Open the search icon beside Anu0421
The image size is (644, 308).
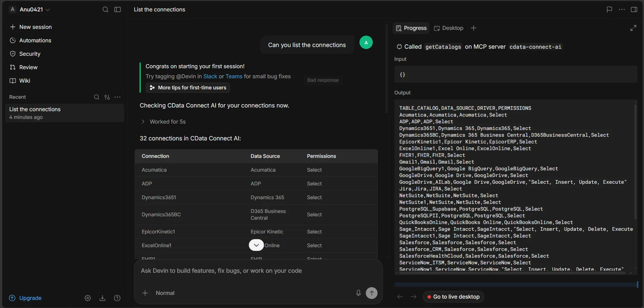pos(105,9)
